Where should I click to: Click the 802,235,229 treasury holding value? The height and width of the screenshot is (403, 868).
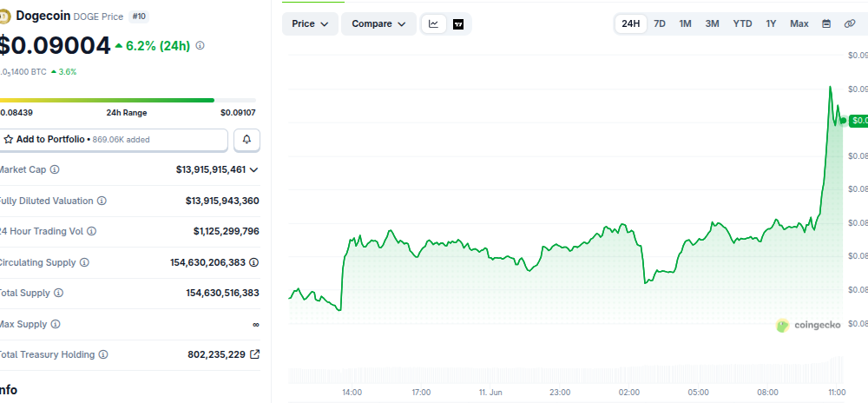pyautogui.click(x=216, y=354)
